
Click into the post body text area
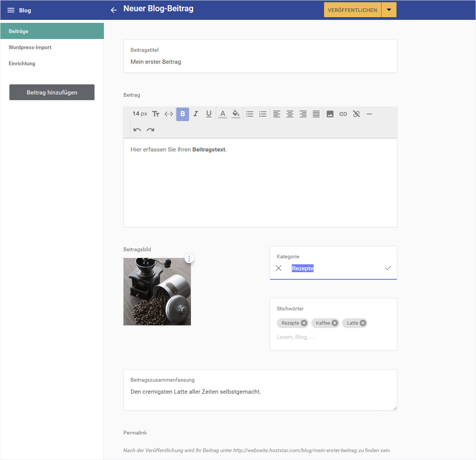click(x=260, y=183)
